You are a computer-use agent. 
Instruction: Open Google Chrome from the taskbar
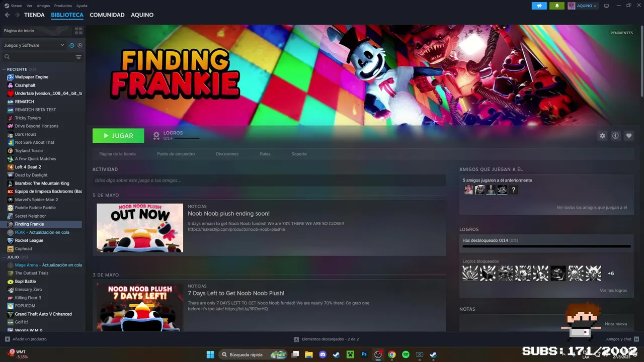(x=392, y=354)
